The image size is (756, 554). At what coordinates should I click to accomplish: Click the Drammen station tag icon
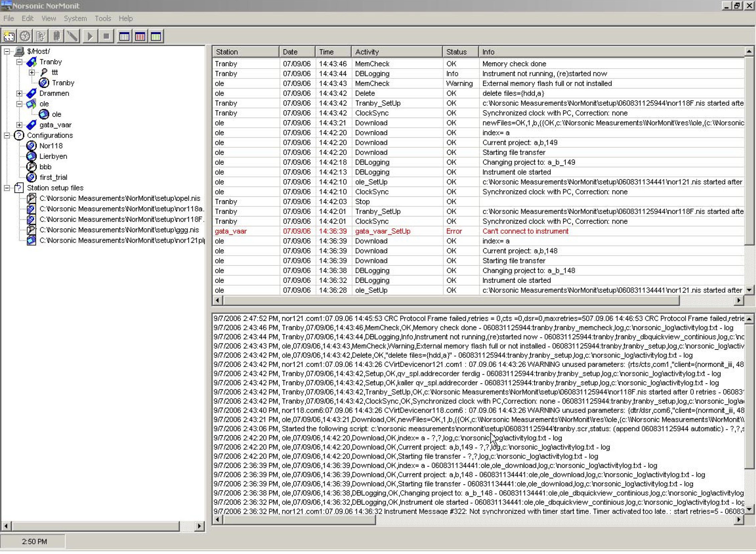(31, 93)
